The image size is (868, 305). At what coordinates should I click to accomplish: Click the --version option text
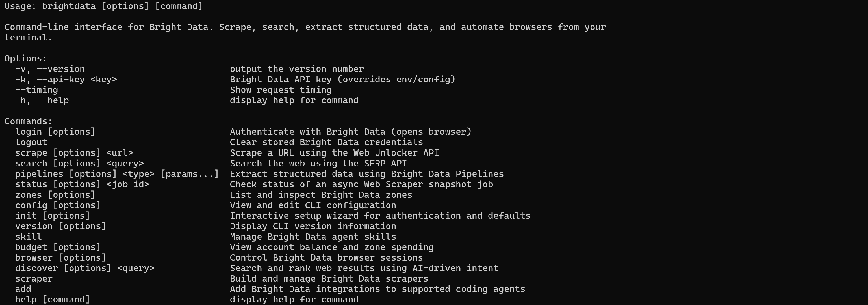click(61, 69)
